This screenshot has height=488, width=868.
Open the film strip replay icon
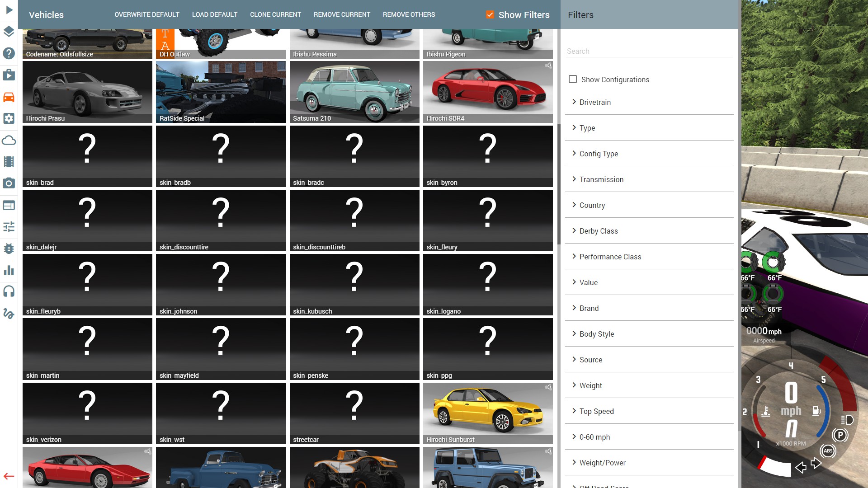[9, 162]
